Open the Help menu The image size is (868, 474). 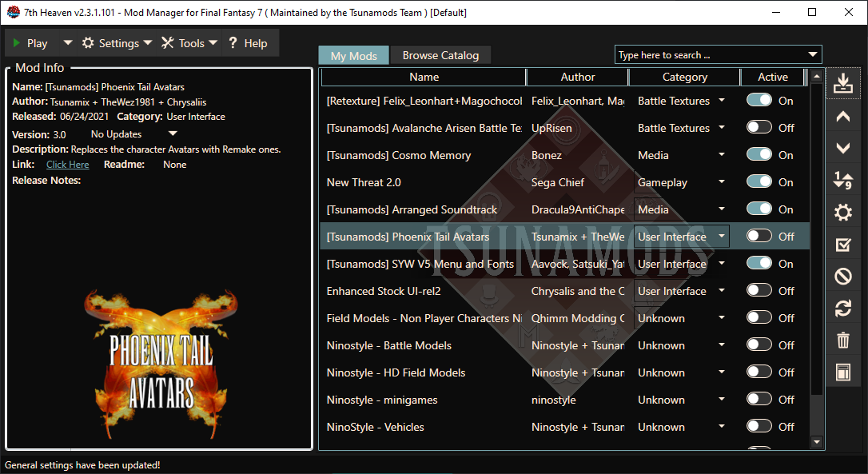click(x=248, y=43)
